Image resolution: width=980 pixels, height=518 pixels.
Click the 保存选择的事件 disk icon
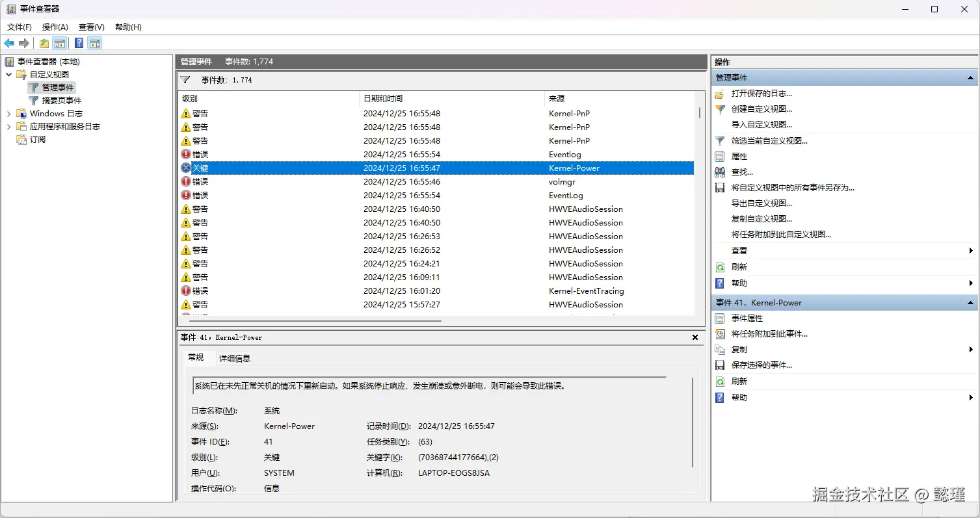coord(720,365)
